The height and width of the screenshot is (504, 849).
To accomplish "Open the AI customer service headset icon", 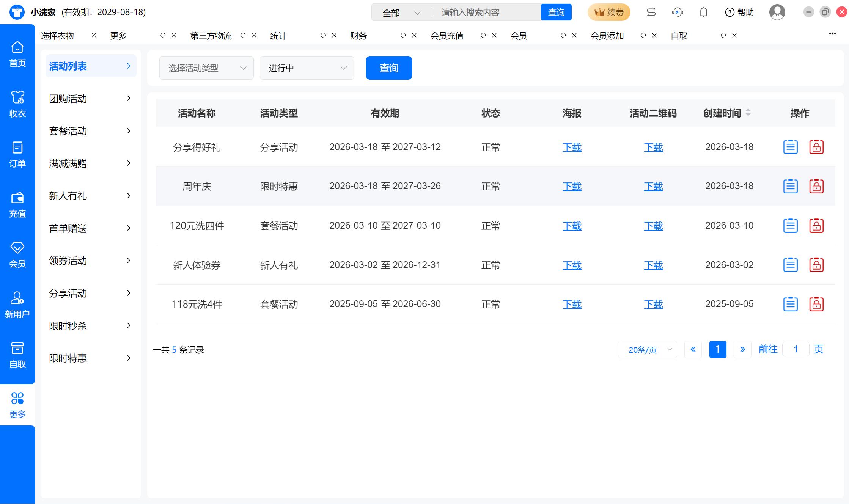I will pos(677,13).
